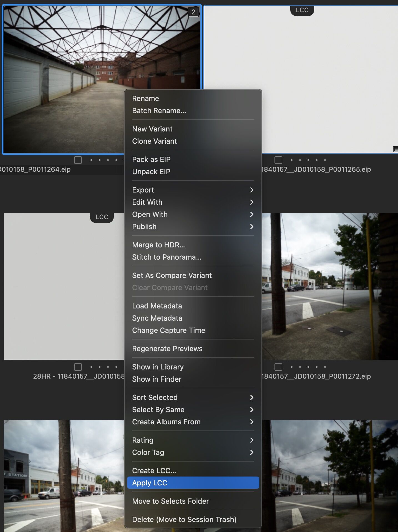The height and width of the screenshot is (532, 398).
Task: Create a New Variant from the menu
Action: pyautogui.click(x=193, y=129)
